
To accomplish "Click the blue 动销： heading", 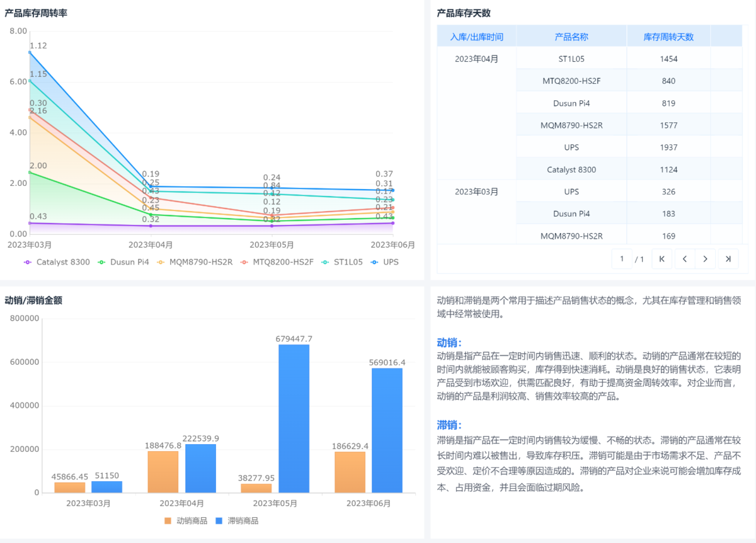I will point(450,343).
